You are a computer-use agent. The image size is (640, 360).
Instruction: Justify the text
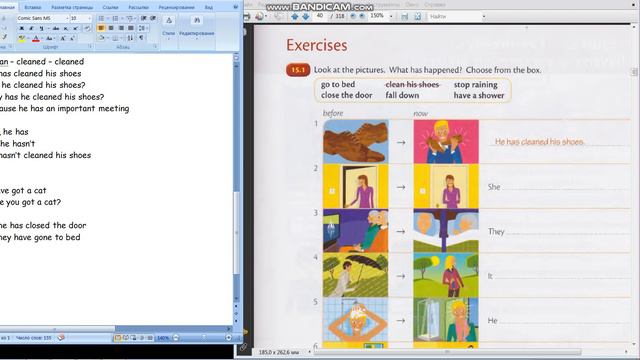click(x=131, y=28)
